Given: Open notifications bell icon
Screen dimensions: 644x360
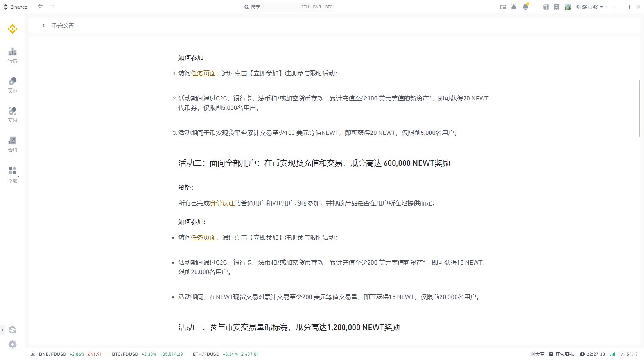Looking at the screenshot, I should [x=526, y=7].
